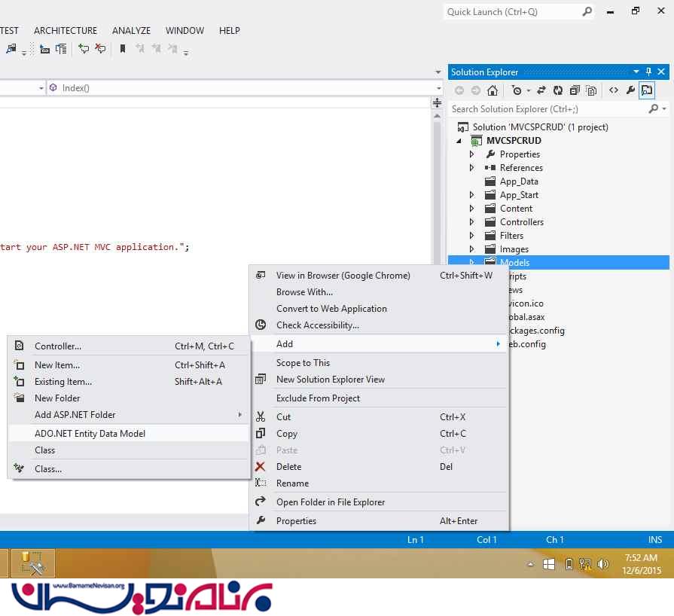Toggle auto-hide pin on Solution Explorer
The height and width of the screenshot is (616, 674).
(648, 72)
